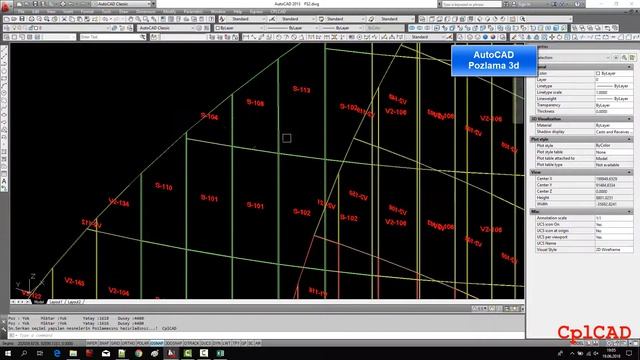Click the Model tab
This screenshot has height=360, width=640.
point(39,302)
